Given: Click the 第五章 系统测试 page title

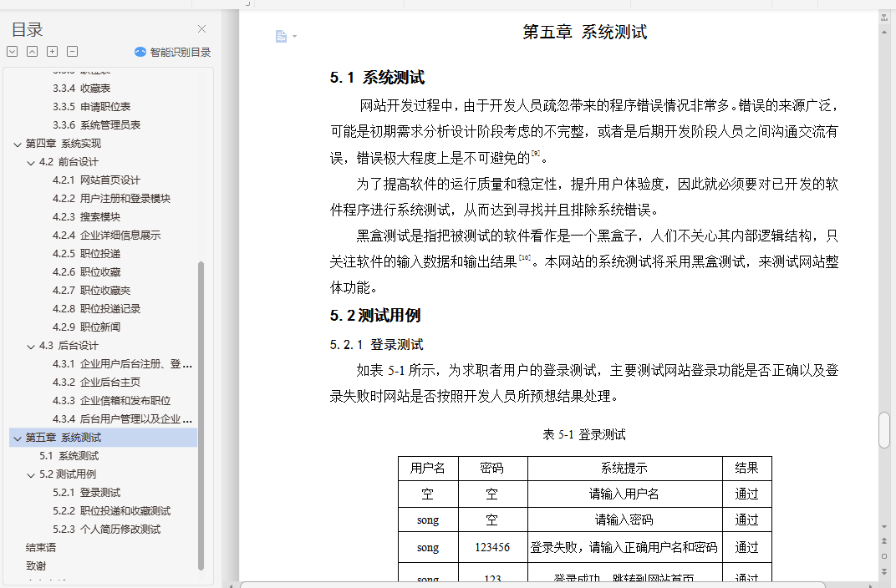Looking at the screenshot, I should (x=584, y=32).
